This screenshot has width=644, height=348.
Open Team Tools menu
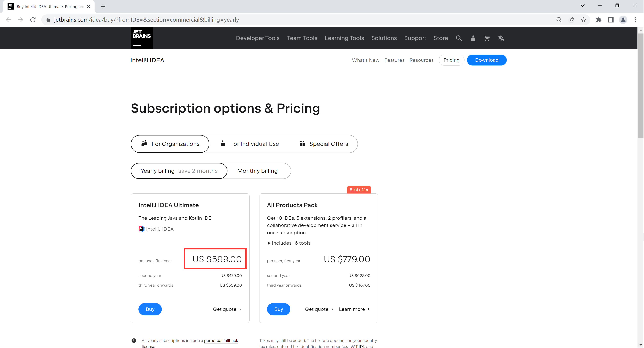pyautogui.click(x=302, y=38)
